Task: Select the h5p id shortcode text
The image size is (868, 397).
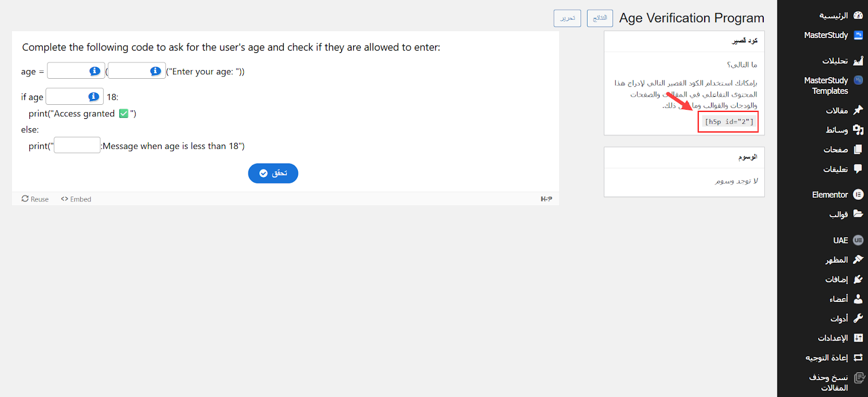Action: pyautogui.click(x=729, y=122)
